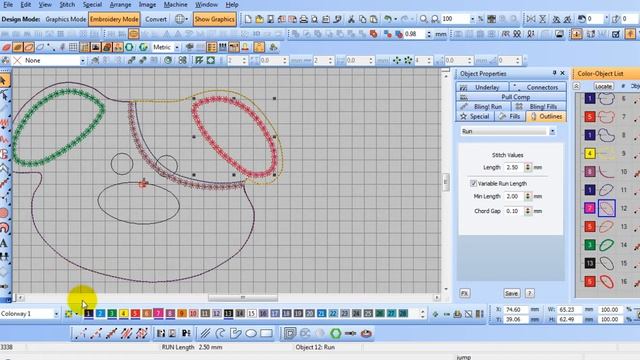Select object 12 in Color-Object List
The height and width of the screenshot is (360, 640).
coord(607,208)
